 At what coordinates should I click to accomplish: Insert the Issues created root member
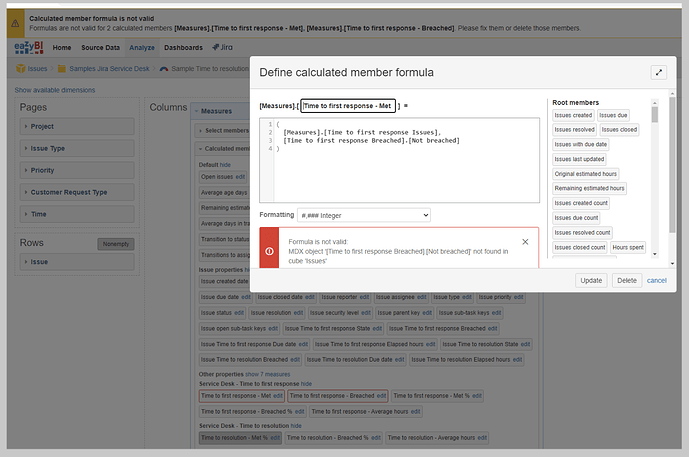click(573, 115)
